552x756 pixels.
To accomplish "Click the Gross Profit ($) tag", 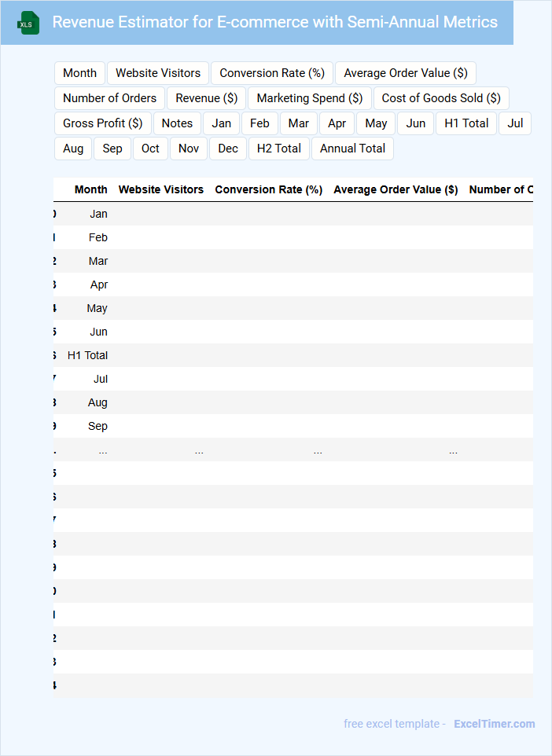I will tap(103, 123).
